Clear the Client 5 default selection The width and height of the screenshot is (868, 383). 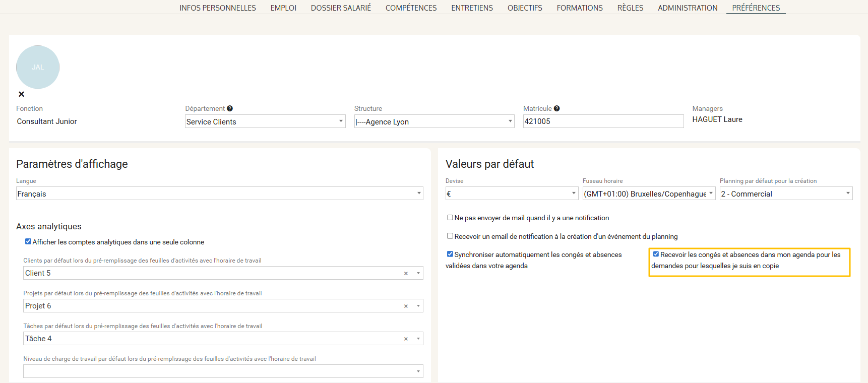[x=406, y=273]
